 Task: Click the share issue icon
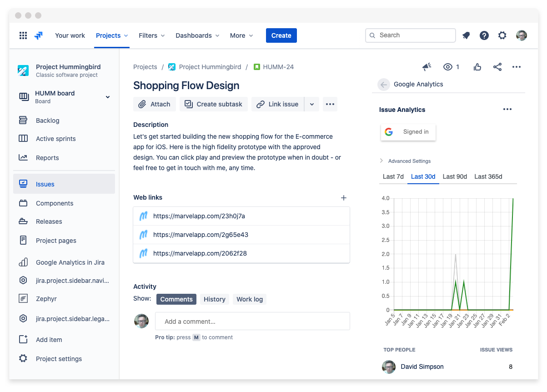[497, 67]
